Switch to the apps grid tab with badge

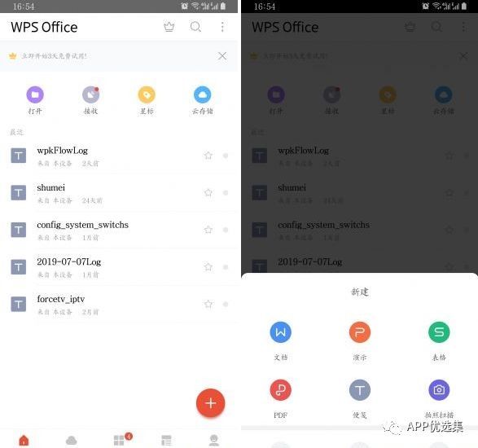click(x=119, y=440)
